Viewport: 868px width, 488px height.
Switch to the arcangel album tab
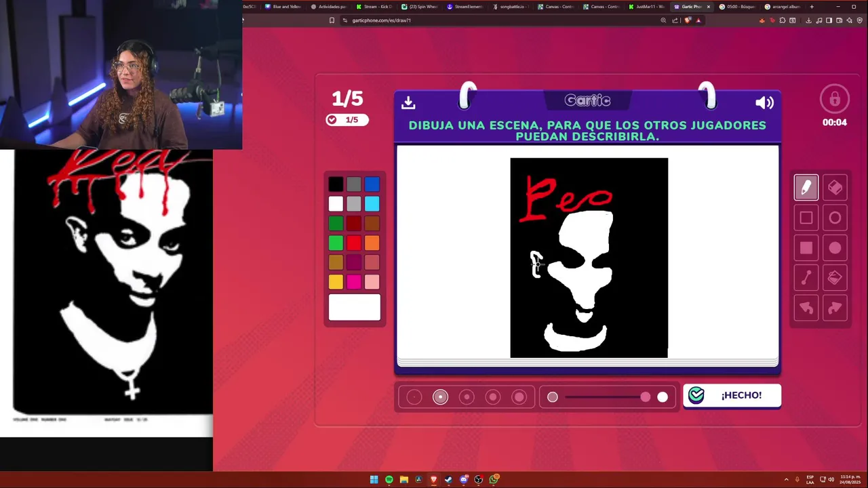point(783,7)
